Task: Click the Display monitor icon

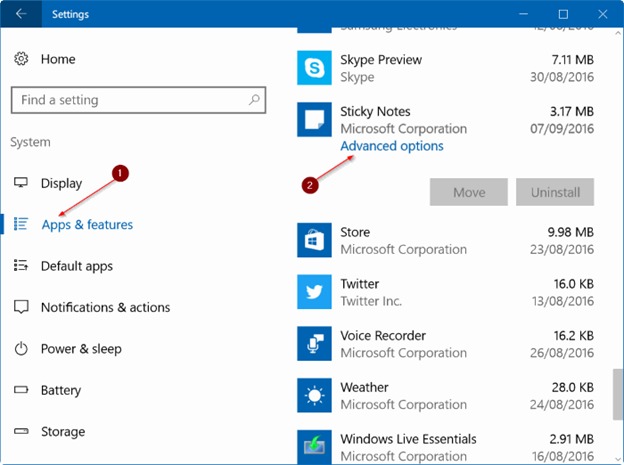Action: coord(21,182)
